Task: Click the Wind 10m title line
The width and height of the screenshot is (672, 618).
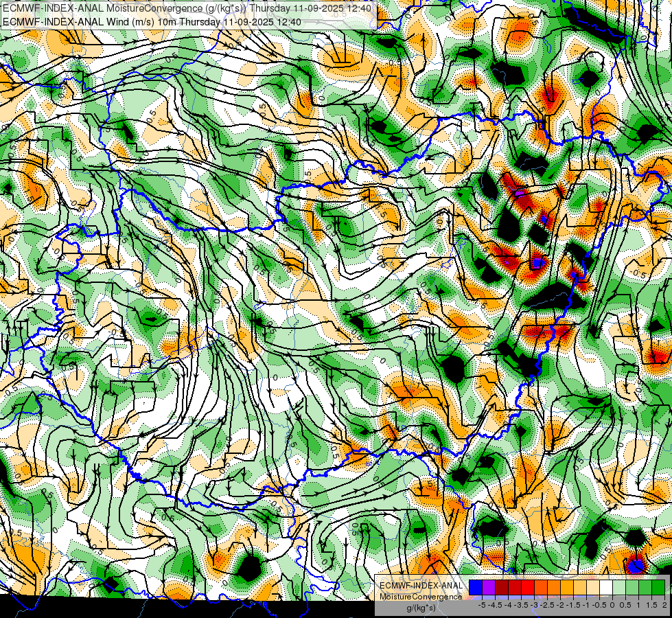Action: (152, 22)
